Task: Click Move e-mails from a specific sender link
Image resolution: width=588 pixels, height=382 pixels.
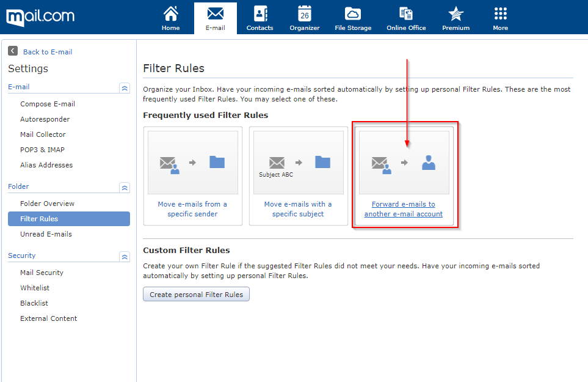Action: pyautogui.click(x=192, y=209)
